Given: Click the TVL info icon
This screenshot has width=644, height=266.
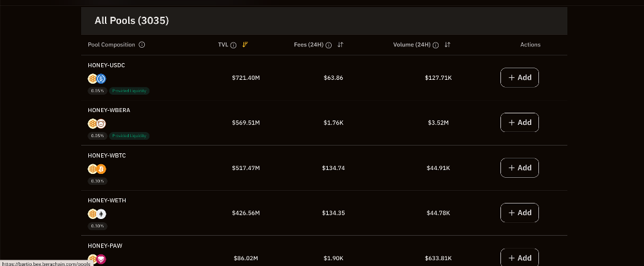Looking at the screenshot, I should tap(233, 45).
